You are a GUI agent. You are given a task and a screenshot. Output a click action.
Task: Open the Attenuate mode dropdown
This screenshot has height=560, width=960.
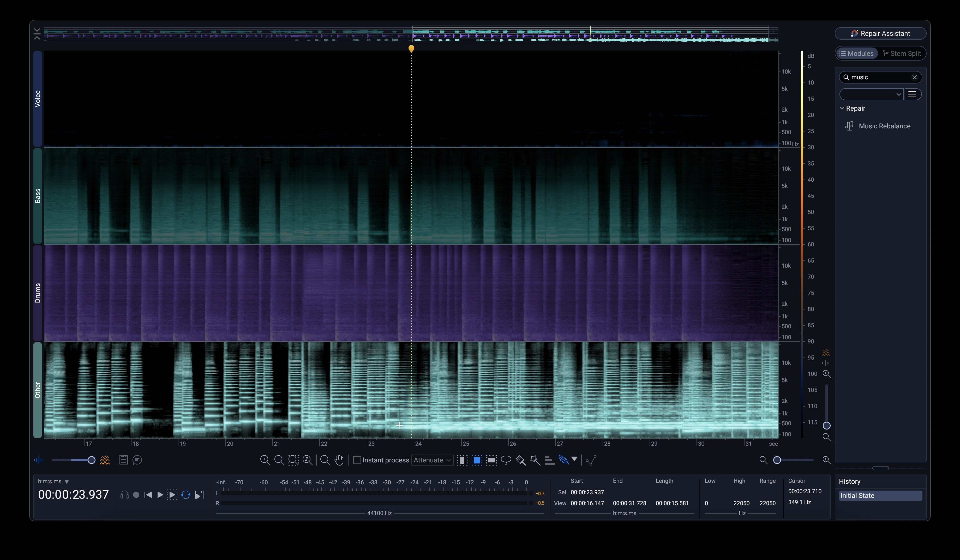432,460
